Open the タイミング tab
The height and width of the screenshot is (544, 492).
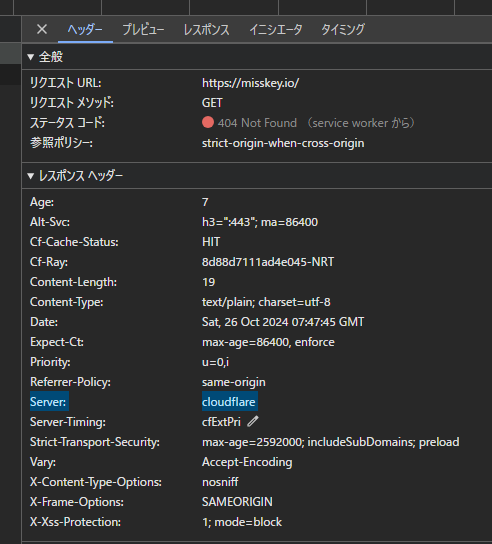(343, 29)
